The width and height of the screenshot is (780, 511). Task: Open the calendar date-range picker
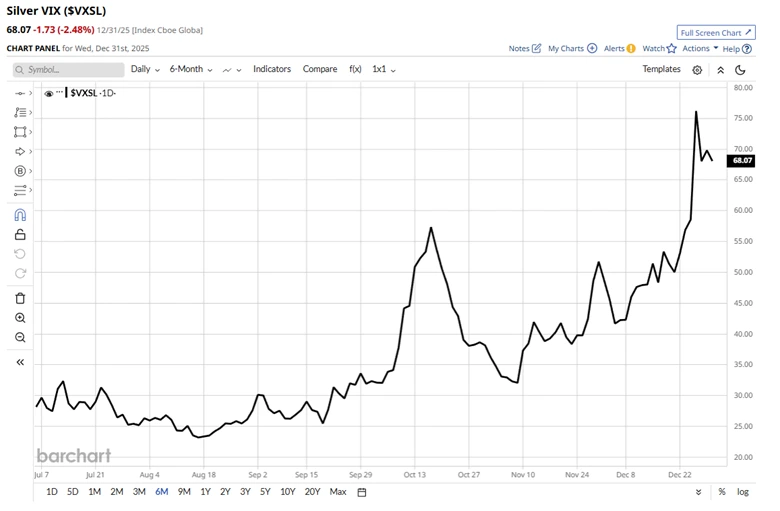[x=362, y=492]
